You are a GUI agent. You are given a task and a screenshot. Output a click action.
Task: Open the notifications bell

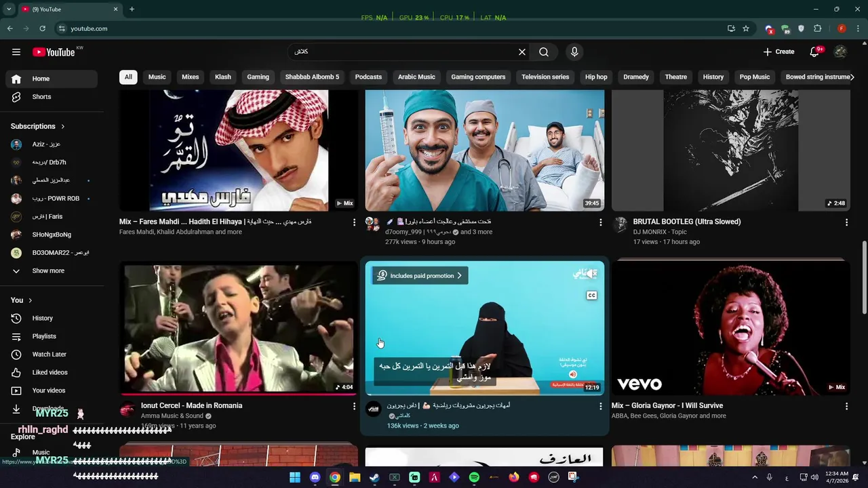click(x=815, y=52)
